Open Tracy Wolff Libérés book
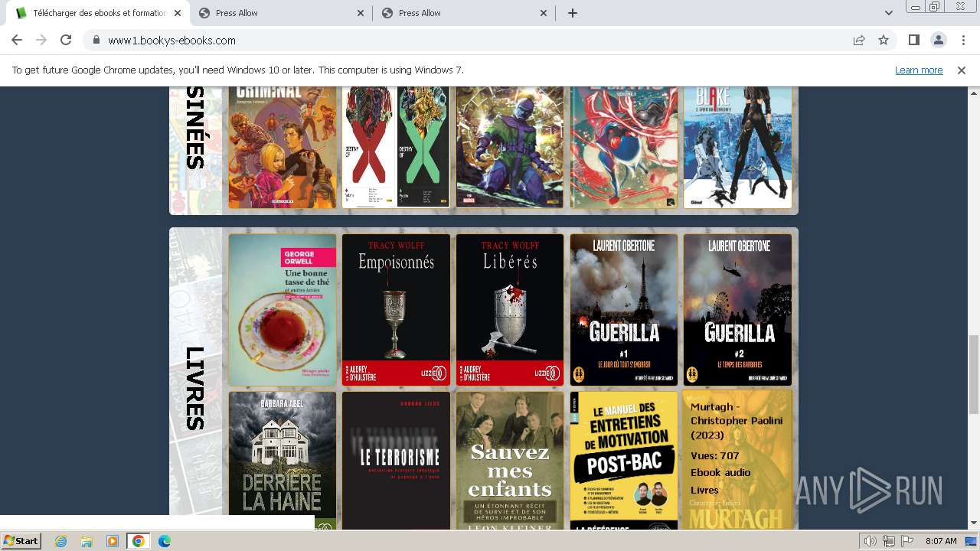This screenshot has height=551, width=980. point(510,310)
